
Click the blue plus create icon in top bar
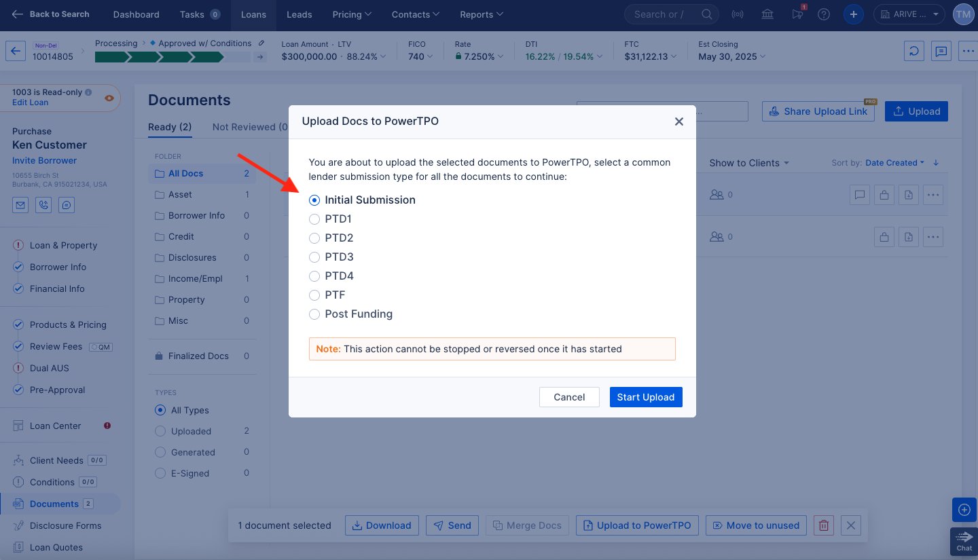[x=854, y=14]
